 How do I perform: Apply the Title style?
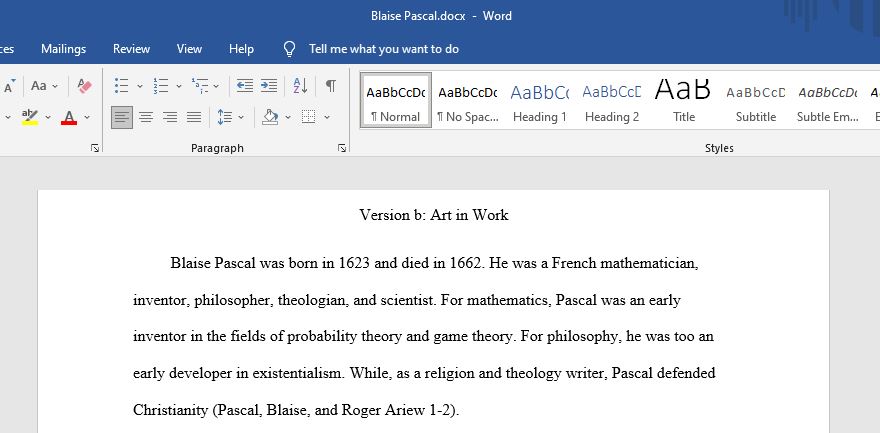pos(684,100)
